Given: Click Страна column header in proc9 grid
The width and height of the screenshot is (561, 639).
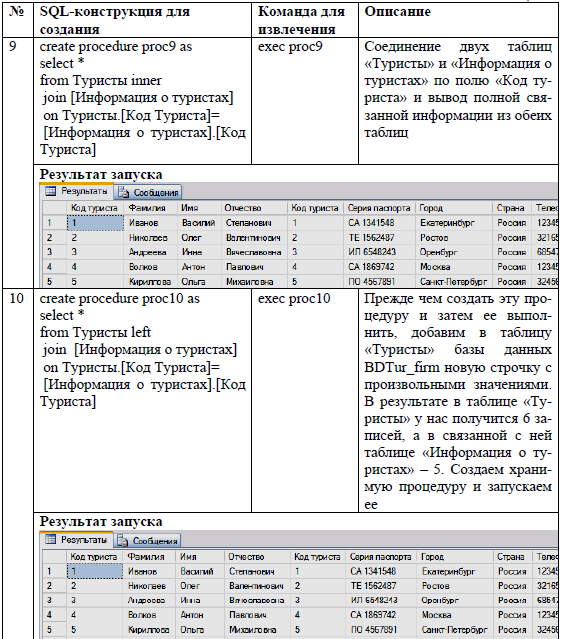Looking at the screenshot, I should tap(512, 208).
